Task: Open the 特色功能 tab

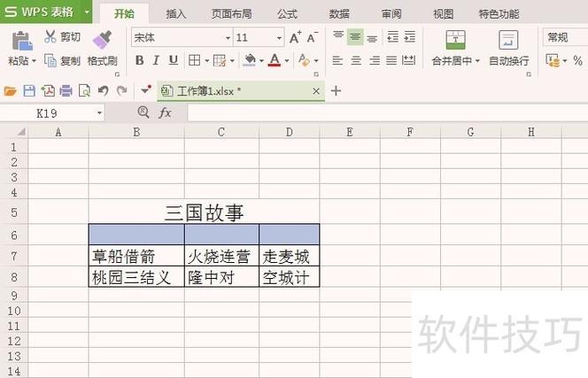Action: (x=499, y=14)
